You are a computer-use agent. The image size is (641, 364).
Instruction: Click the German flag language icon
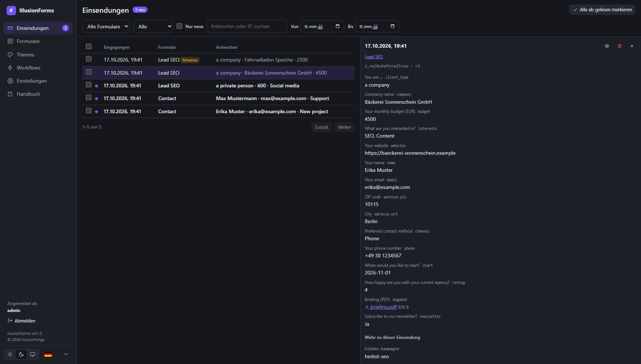[x=48, y=354]
